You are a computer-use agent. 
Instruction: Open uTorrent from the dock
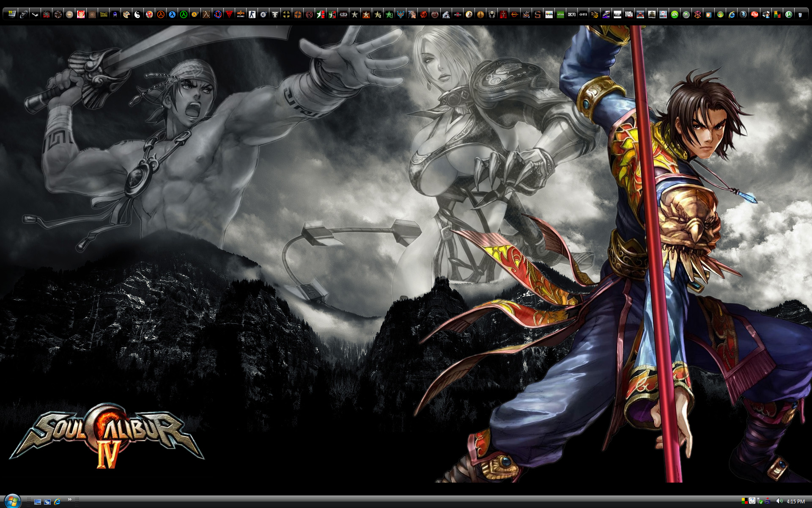click(x=789, y=14)
